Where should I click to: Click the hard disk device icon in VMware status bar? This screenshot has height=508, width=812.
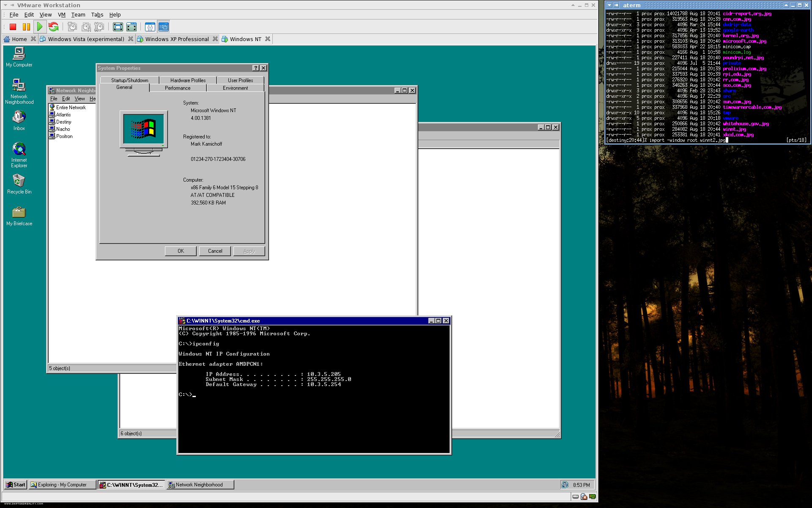576,497
